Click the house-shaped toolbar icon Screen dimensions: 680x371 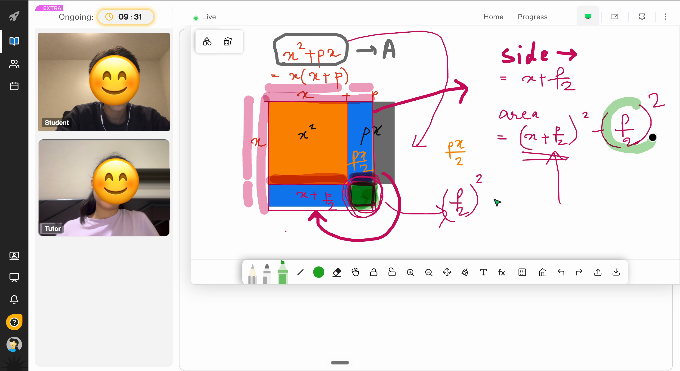tap(542, 272)
